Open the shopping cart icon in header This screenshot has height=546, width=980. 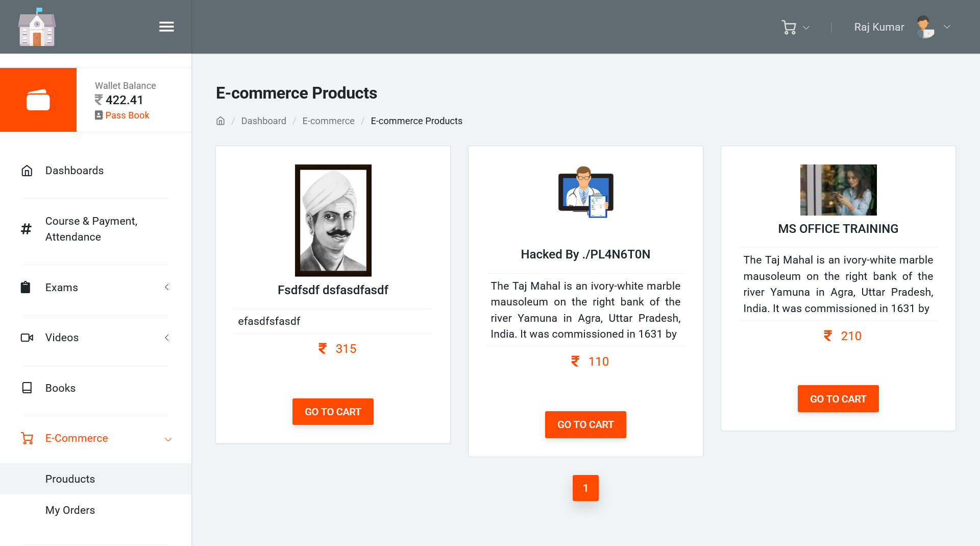789,27
